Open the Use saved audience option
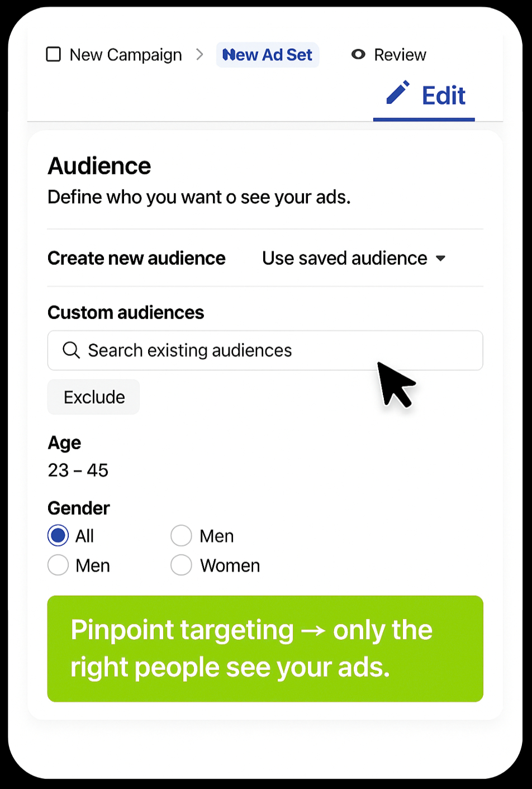Viewport: 532px width, 789px height. point(344,259)
